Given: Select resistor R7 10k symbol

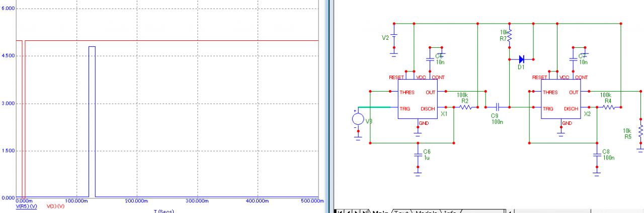Looking at the screenshot, I should [x=509, y=35].
